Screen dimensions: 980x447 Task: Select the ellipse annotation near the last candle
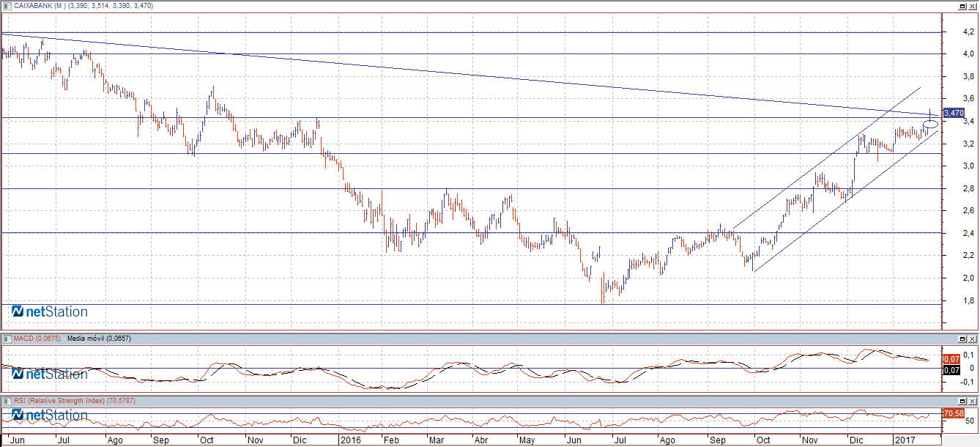pyautogui.click(x=930, y=125)
